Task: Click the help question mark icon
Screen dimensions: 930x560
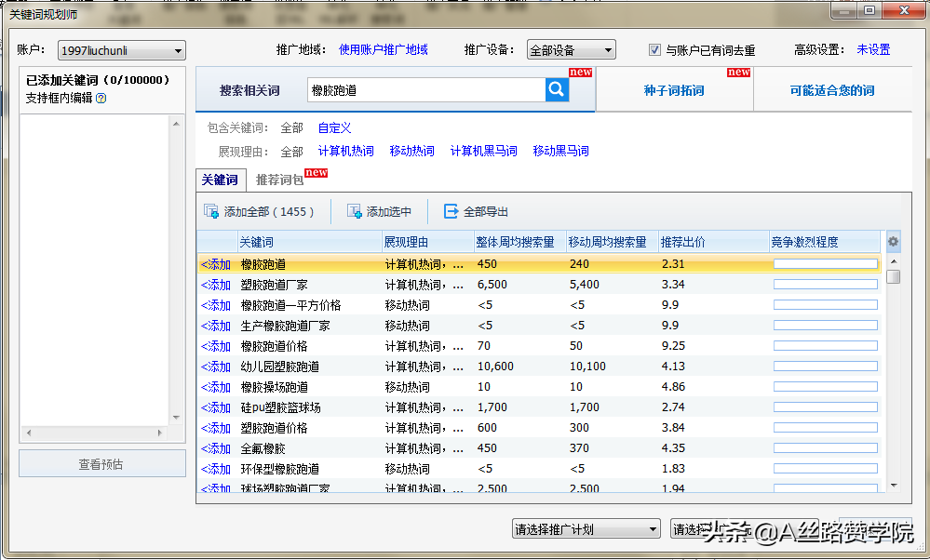Action: pyautogui.click(x=101, y=99)
